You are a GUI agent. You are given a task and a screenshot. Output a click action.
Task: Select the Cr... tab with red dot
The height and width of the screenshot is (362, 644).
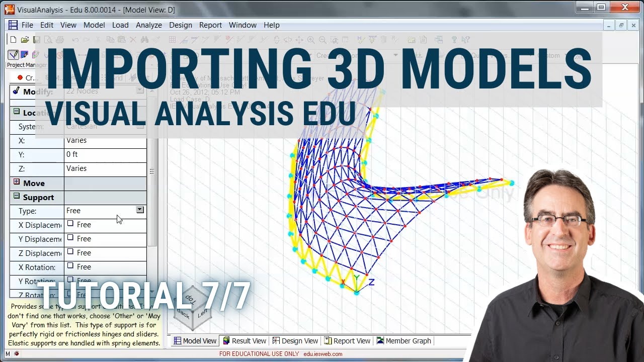click(x=26, y=77)
